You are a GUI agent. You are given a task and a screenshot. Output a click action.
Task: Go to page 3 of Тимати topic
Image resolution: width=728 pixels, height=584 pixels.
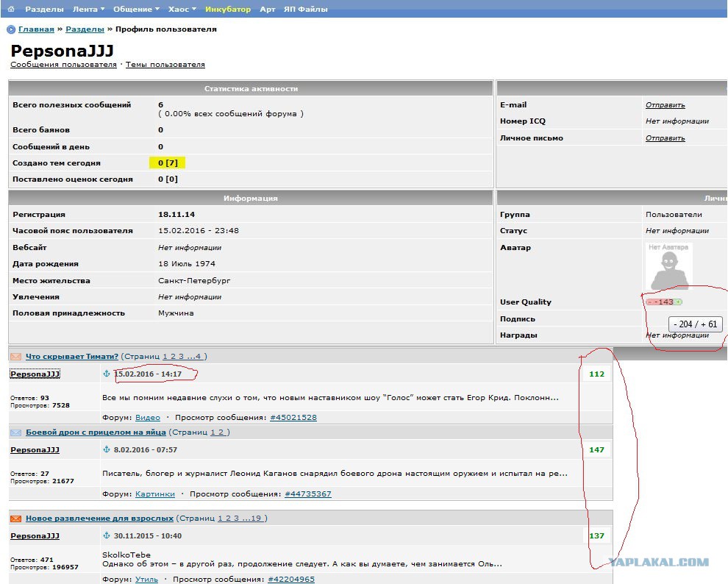[x=181, y=357]
